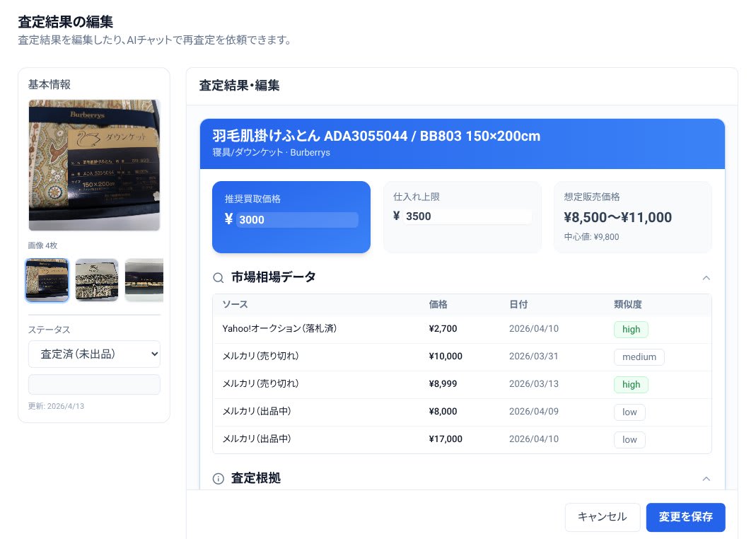Click the info icon beside 査定根拠
This screenshot has height=539, width=756.
pos(219,479)
